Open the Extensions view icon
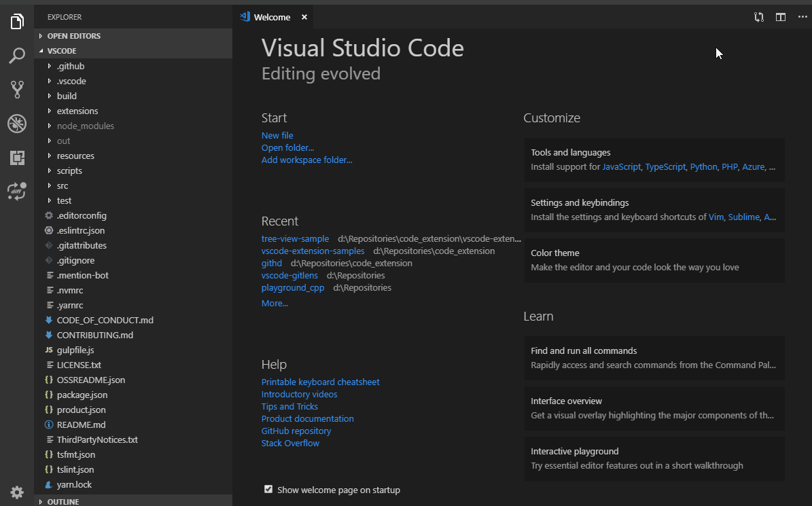The height and width of the screenshot is (506, 812). pyautogui.click(x=17, y=158)
